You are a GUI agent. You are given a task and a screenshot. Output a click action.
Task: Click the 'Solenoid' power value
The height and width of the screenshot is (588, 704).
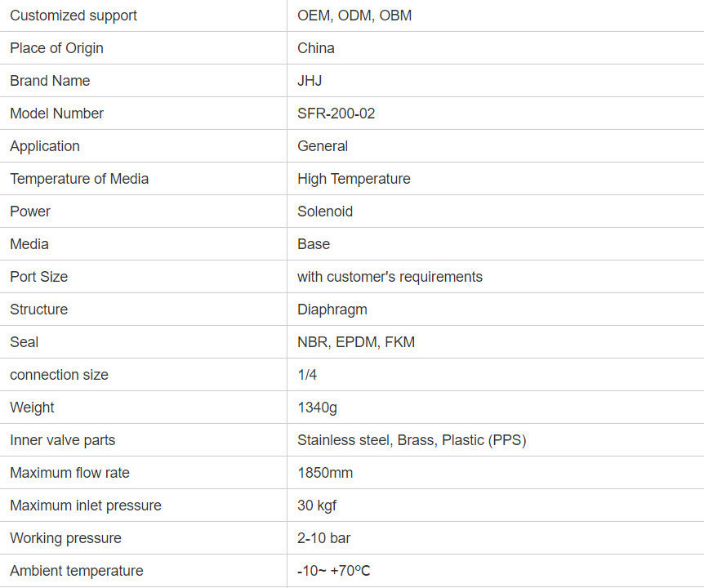click(325, 212)
